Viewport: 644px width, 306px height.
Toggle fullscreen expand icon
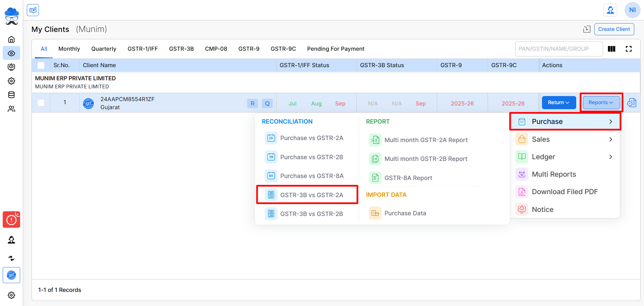point(629,49)
